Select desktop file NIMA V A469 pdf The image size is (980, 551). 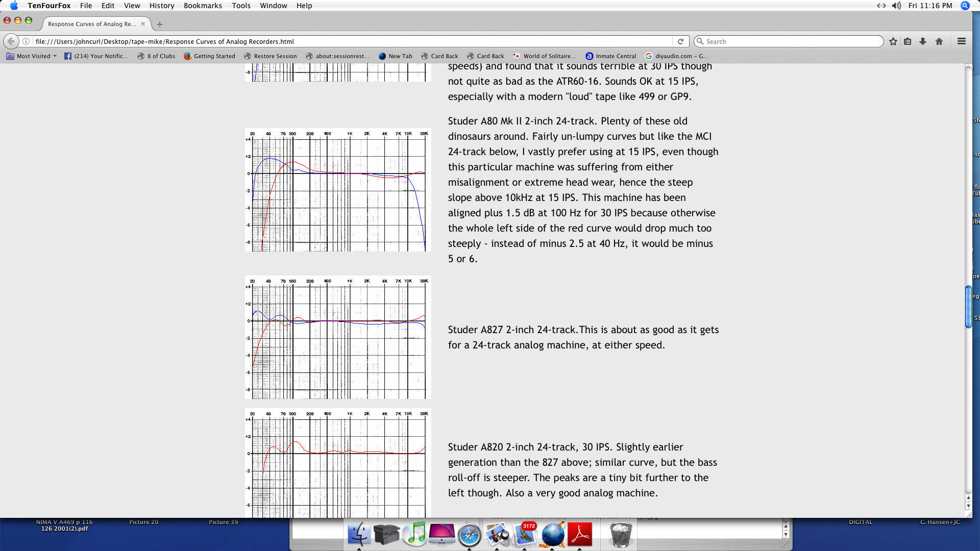[x=64, y=525]
